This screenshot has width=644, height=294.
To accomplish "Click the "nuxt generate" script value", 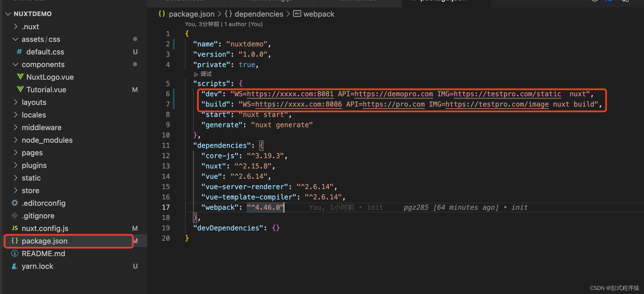I will coord(282,125).
